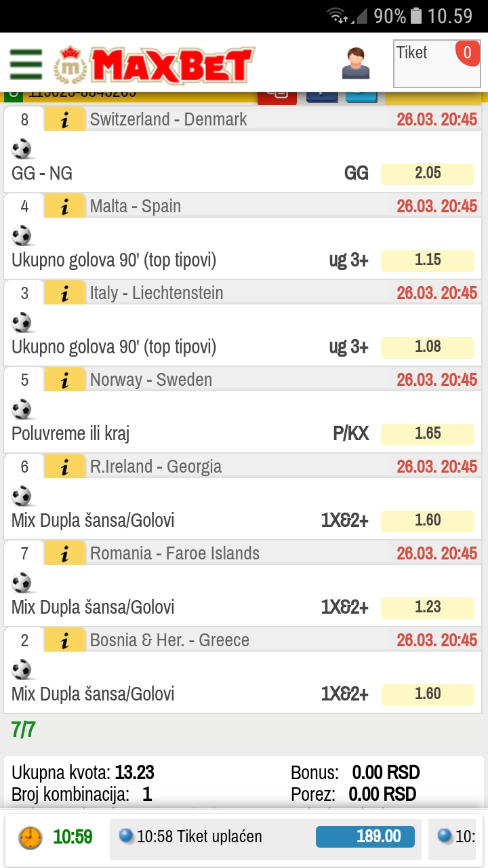Select the 1.65 odds for P/KX
Image resolution: width=488 pixels, height=868 pixels.
click(428, 434)
